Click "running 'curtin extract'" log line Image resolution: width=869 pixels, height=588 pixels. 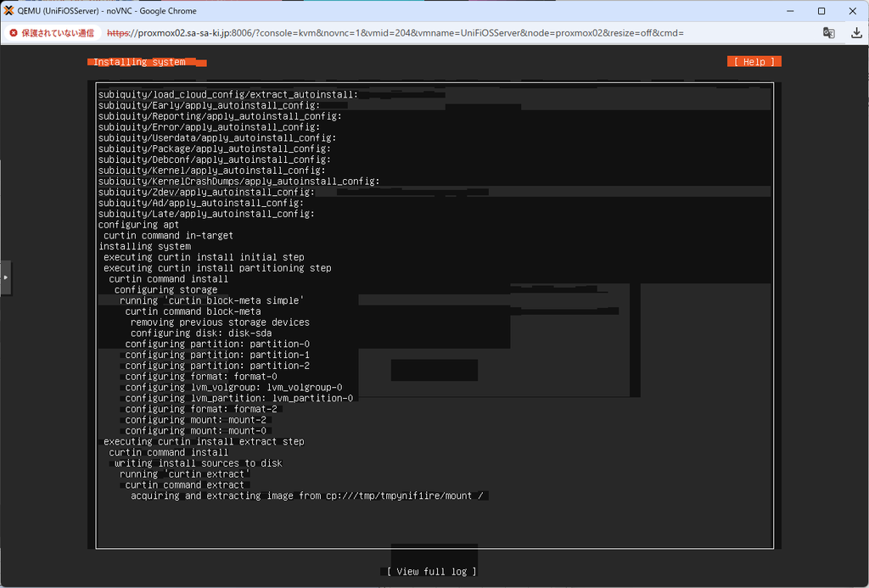184,473
